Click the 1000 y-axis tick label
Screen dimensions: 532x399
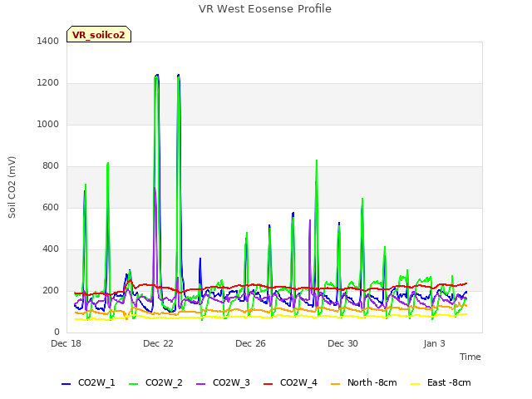(48, 124)
